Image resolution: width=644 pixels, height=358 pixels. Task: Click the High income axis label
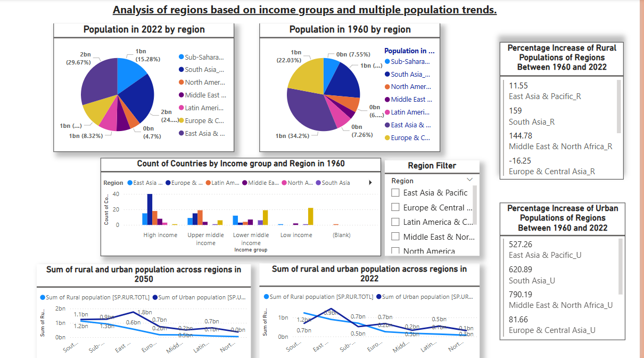click(x=160, y=235)
